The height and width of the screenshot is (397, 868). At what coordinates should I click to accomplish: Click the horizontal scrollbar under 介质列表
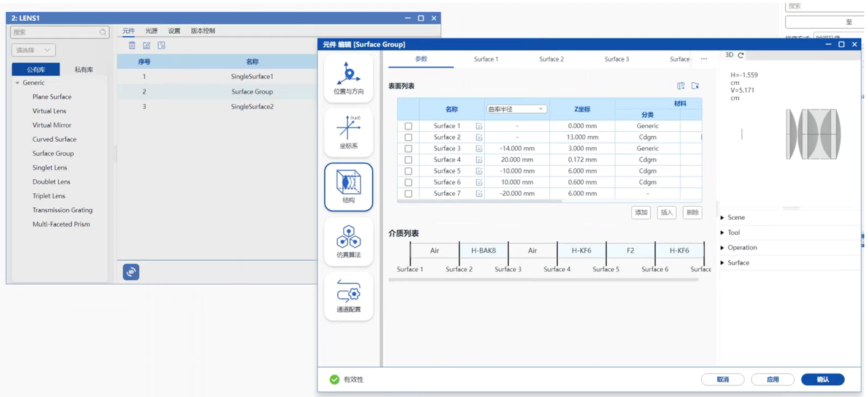pos(542,280)
